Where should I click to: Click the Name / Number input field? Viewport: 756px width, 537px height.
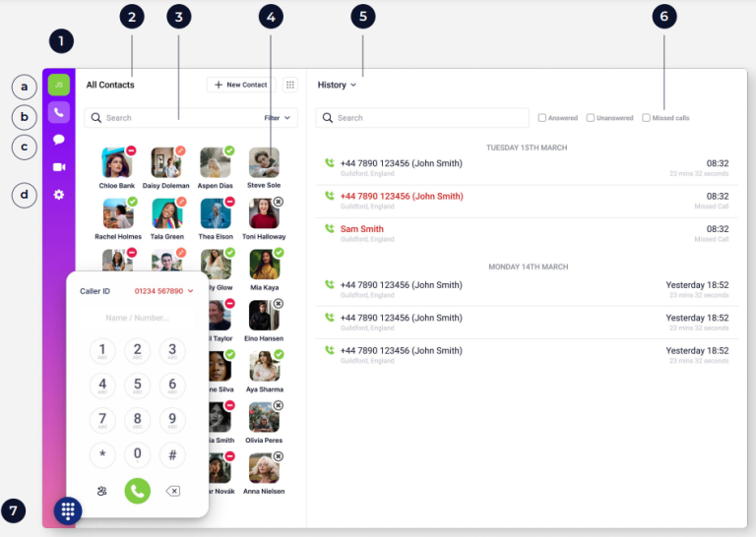138,318
